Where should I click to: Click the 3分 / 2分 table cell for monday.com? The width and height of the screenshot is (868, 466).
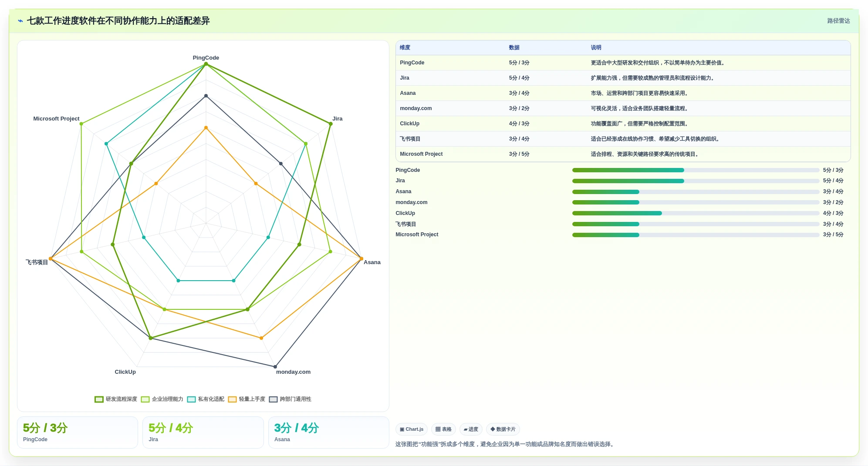tap(519, 108)
